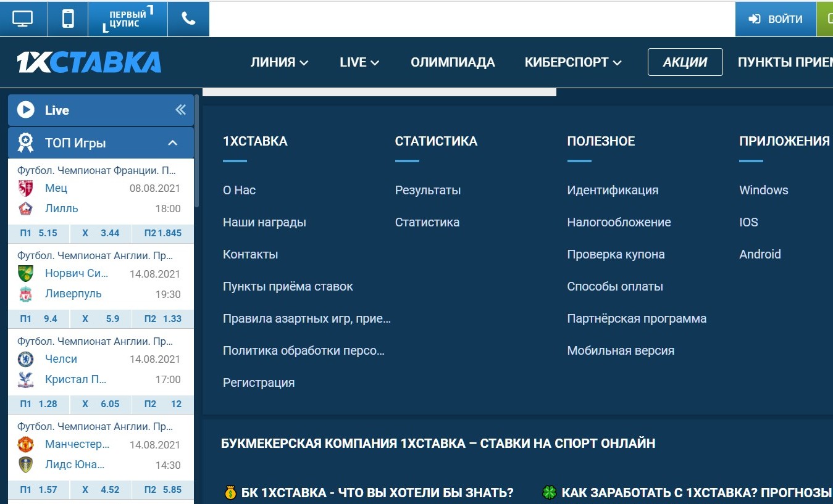The height and width of the screenshot is (504, 833).
Task: Open the Проверка купона link
Action: [616, 254]
